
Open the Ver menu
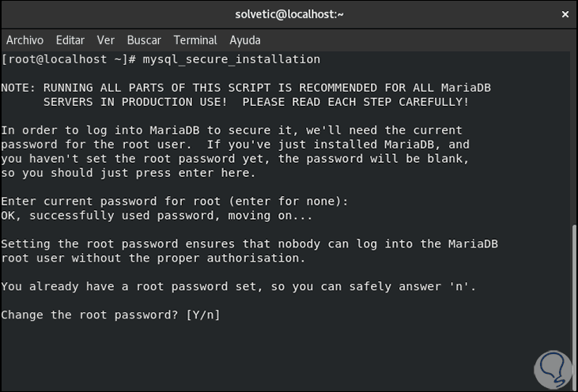[x=106, y=40]
